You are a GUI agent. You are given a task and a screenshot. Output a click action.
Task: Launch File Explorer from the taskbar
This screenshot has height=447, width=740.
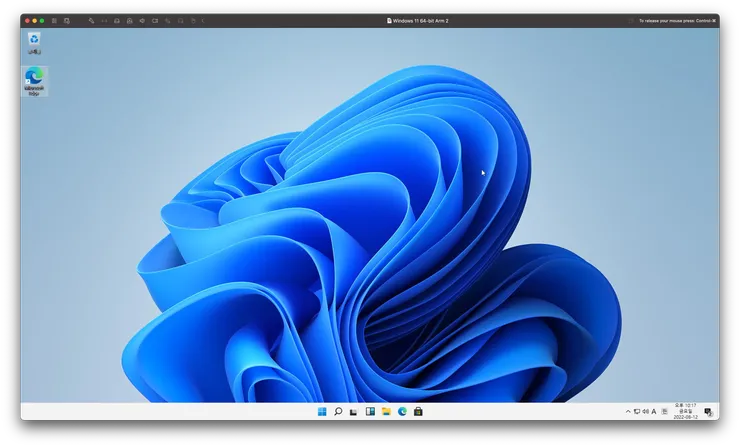pos(386,412)
